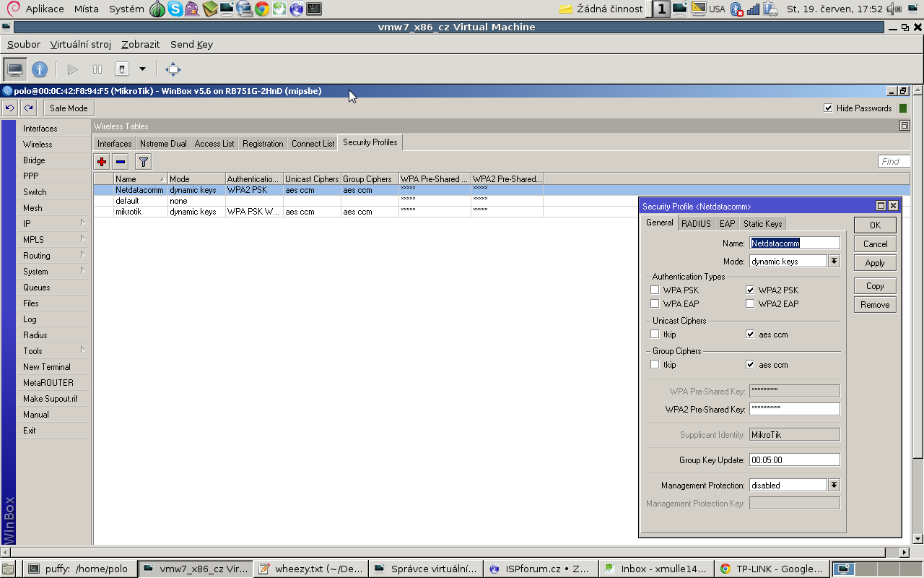
Task: Click the Remove button in the dialog
Action: [875, 305]
